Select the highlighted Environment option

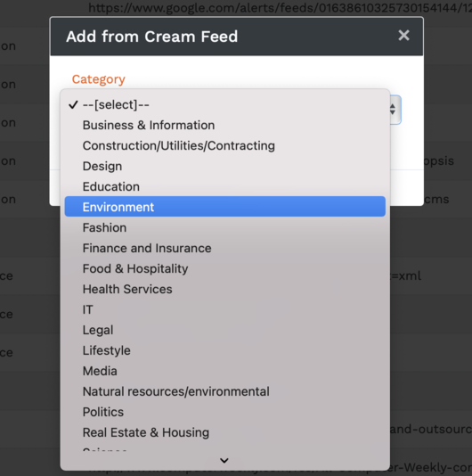pos(225,207)
